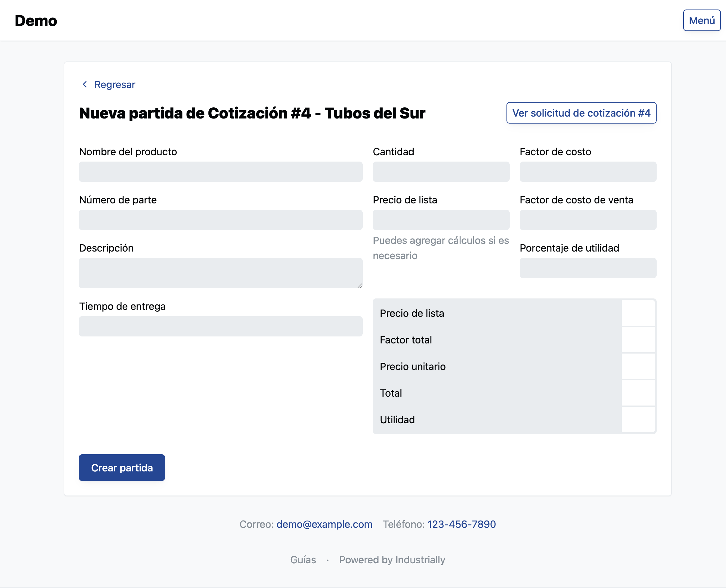Click the Total row value cell
This screenshot has width=726, height=588.
point(638,393)
